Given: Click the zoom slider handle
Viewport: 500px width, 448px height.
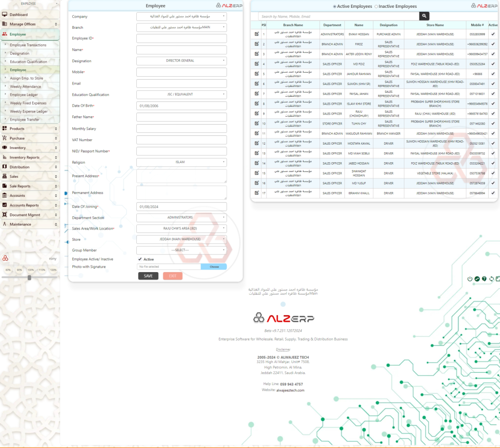Looking at the screenshot, I should pyautogui.click(x=29, y=277).
